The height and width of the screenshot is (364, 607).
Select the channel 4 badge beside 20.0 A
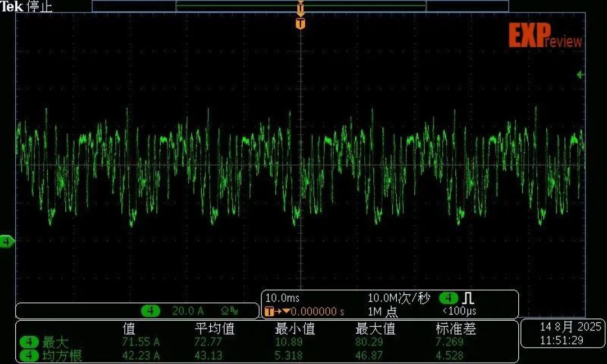(x=150, y=310)
